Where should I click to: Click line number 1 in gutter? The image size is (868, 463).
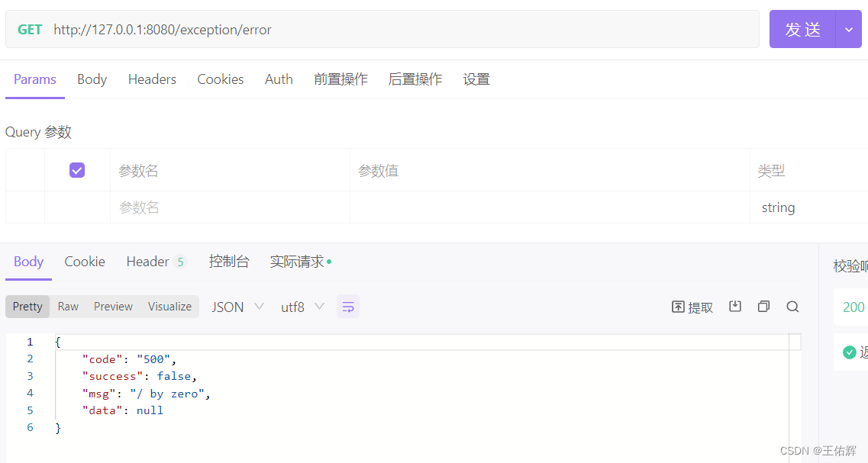30,342
